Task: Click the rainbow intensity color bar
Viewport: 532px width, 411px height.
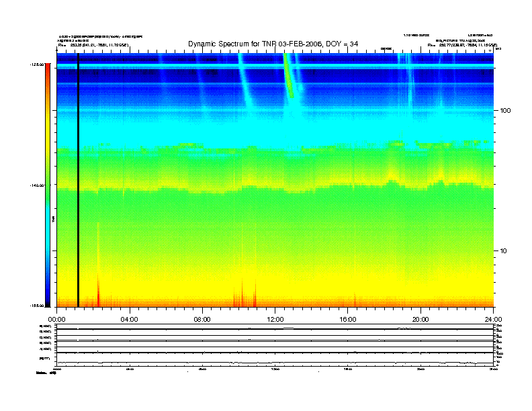Action: tap(48, 185)
